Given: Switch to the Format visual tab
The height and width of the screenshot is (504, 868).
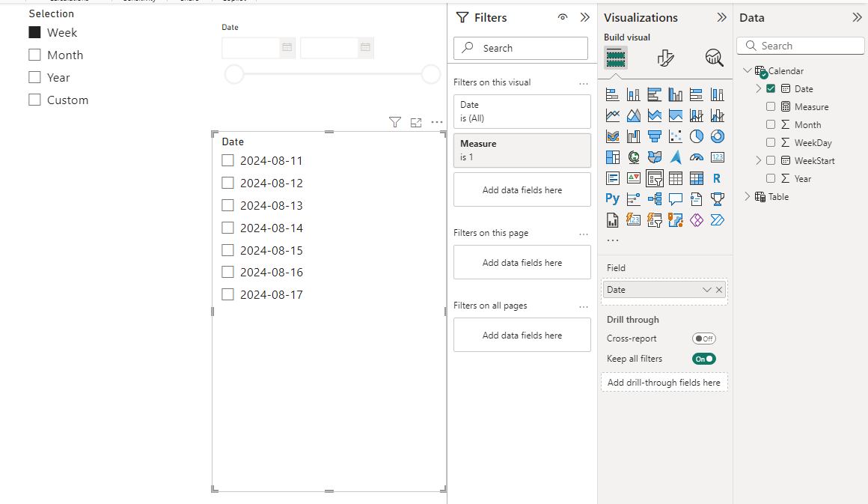Looking at the screenshot, I should point(665,57).
